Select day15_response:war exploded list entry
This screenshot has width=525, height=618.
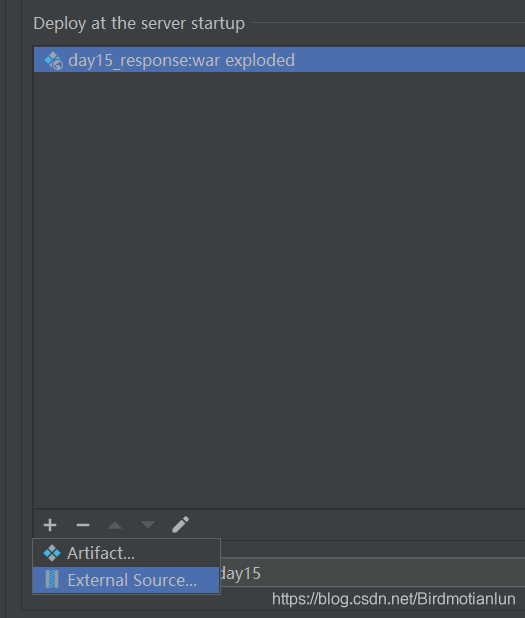point(279,60)
